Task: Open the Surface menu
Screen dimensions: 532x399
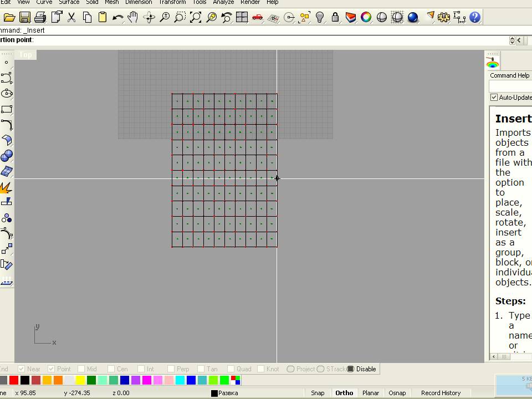Action: tap(69, 2)
